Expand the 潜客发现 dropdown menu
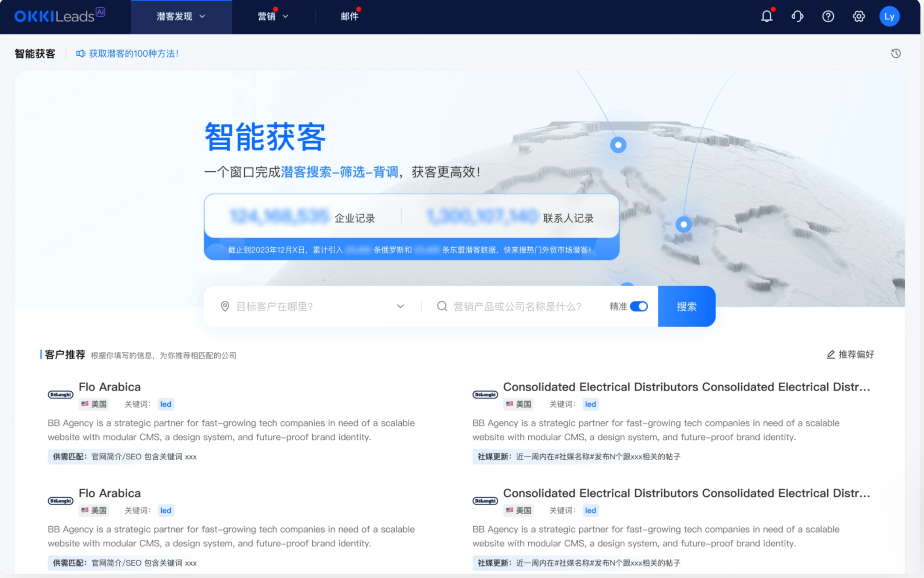Screen dimensions: 924x578 pyautogui.click(x=181, y=16)
